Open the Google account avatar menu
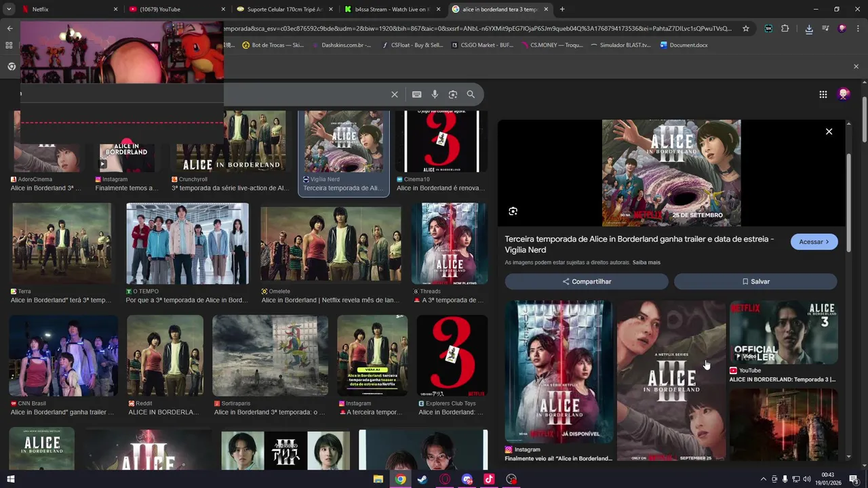 tap(844, 94)
